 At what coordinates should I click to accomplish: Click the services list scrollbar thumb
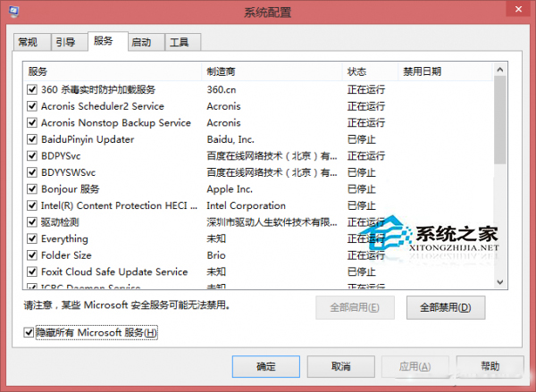[x=500, y=120]
